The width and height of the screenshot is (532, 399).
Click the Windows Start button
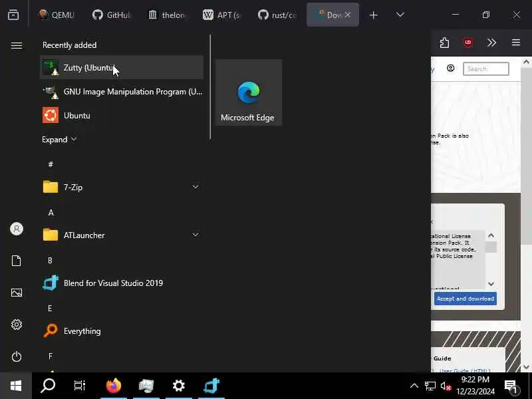(16, 386)
